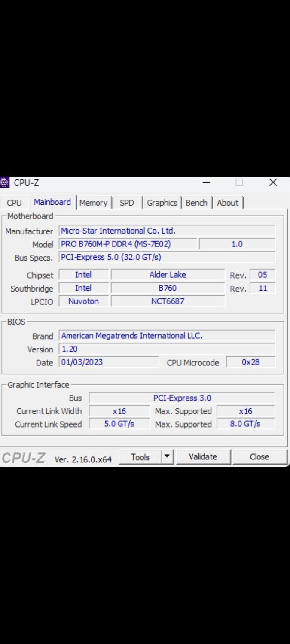The image size is (290, 644).
Task: Click the B760 southbridge field
Action: 168,288
